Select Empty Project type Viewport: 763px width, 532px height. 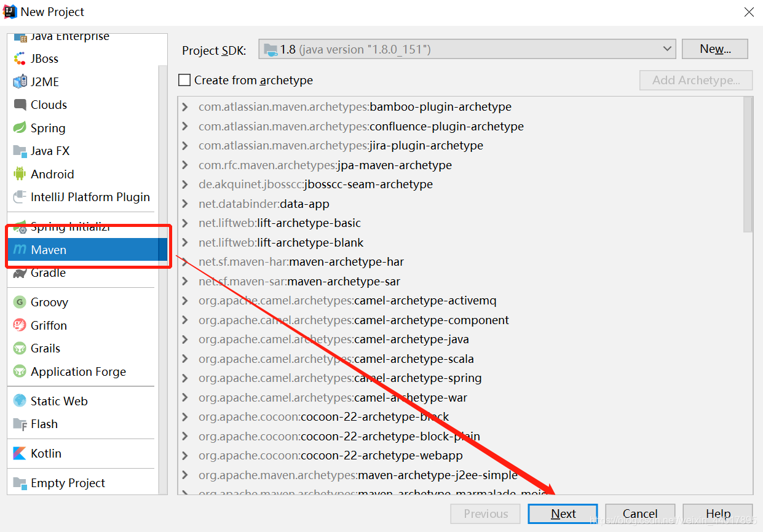coord(82,483)
